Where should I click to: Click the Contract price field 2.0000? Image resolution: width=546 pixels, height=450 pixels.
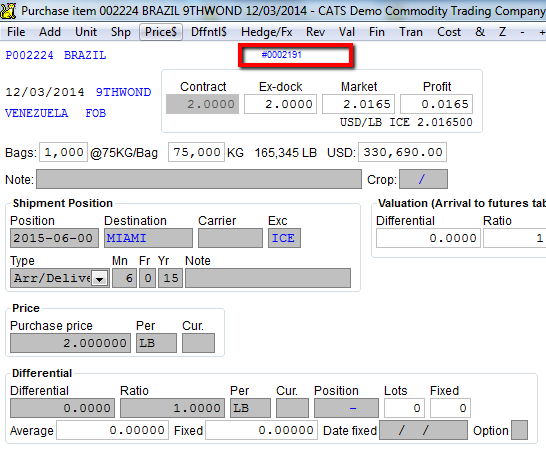click(202, 104)
